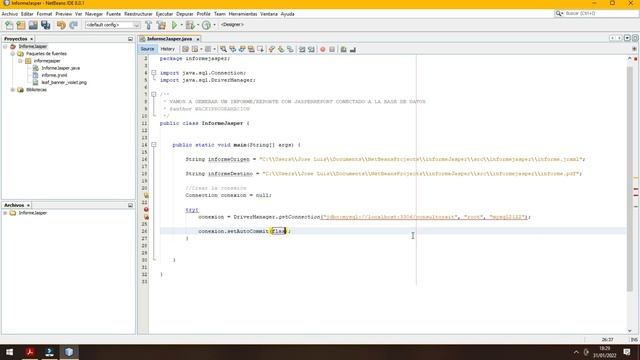Click the Undo arrow icon
Image resolution: width=640 pixels, height=360 pixels.
click(x=61, y=25)
